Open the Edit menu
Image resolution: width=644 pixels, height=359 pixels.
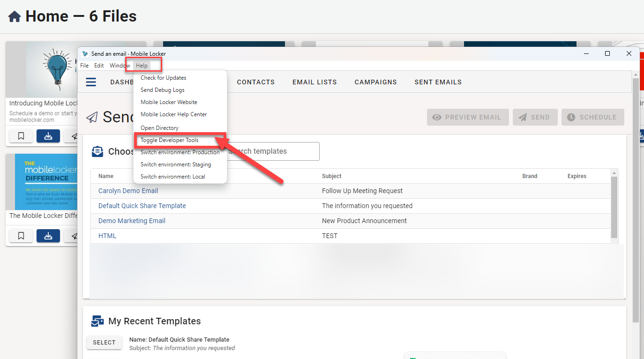(99, 66)
